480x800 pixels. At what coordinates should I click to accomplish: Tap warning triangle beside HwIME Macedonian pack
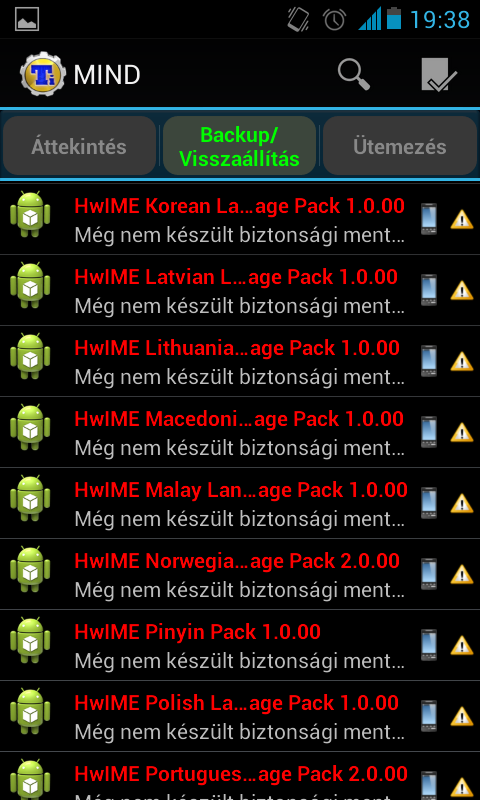[462, 432]
